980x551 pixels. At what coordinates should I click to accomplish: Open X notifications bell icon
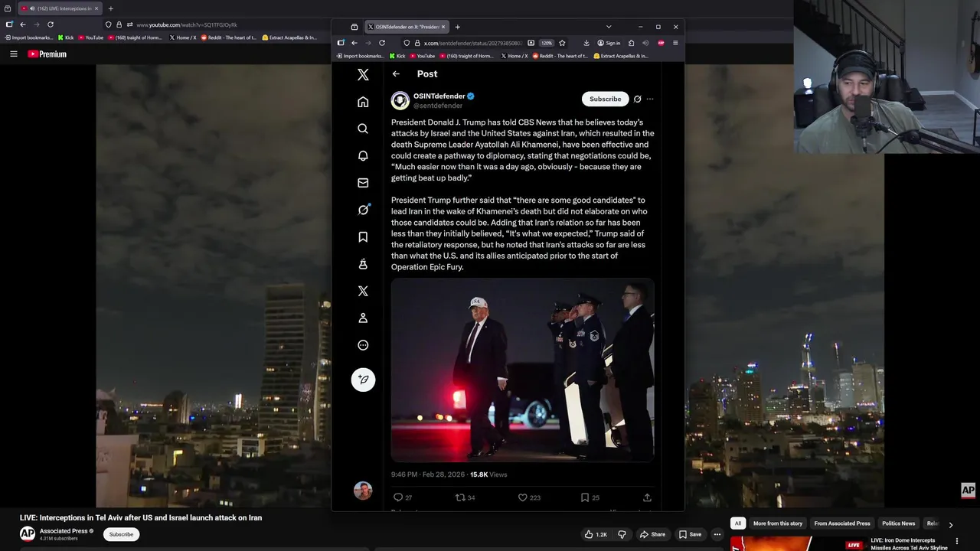pyautogui.click(x=363, y=155)
